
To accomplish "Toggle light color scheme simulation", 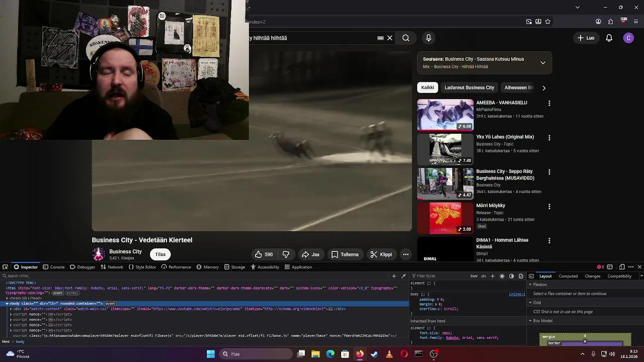I will (502, 276).
